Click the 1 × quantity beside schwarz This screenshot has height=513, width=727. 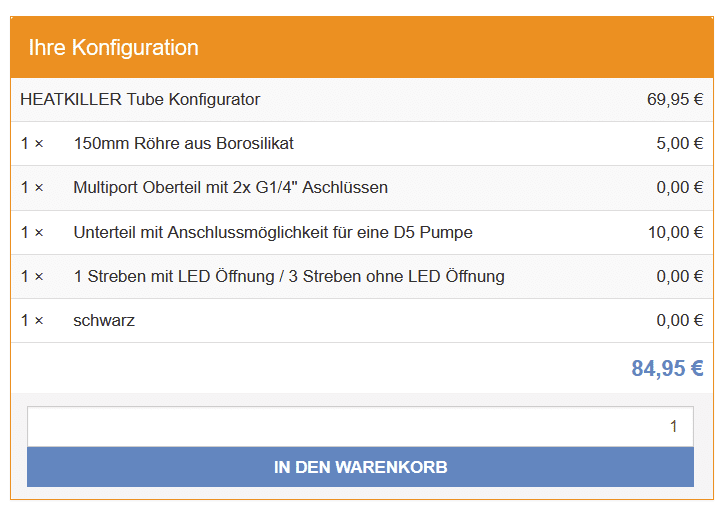tap(32, 320)
